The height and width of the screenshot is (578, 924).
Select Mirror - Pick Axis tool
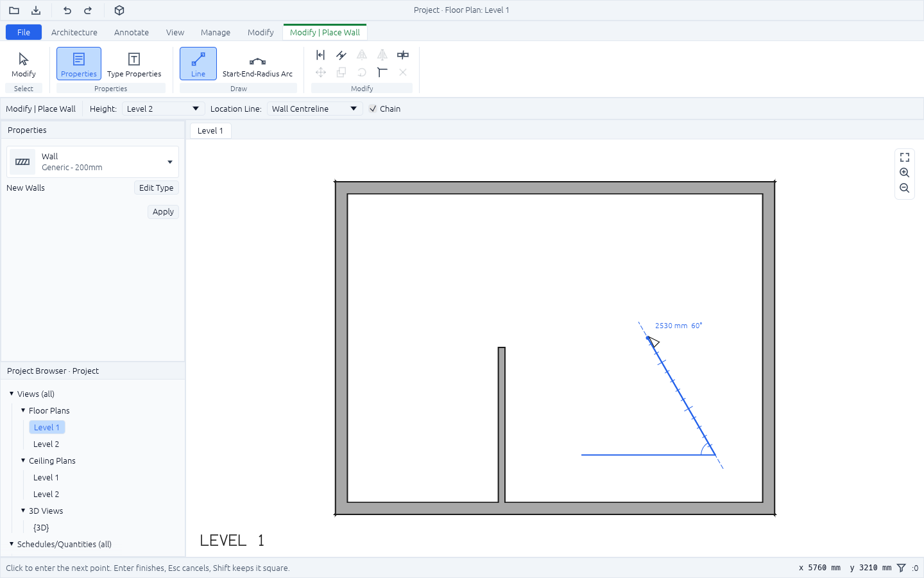coord(362,55)
